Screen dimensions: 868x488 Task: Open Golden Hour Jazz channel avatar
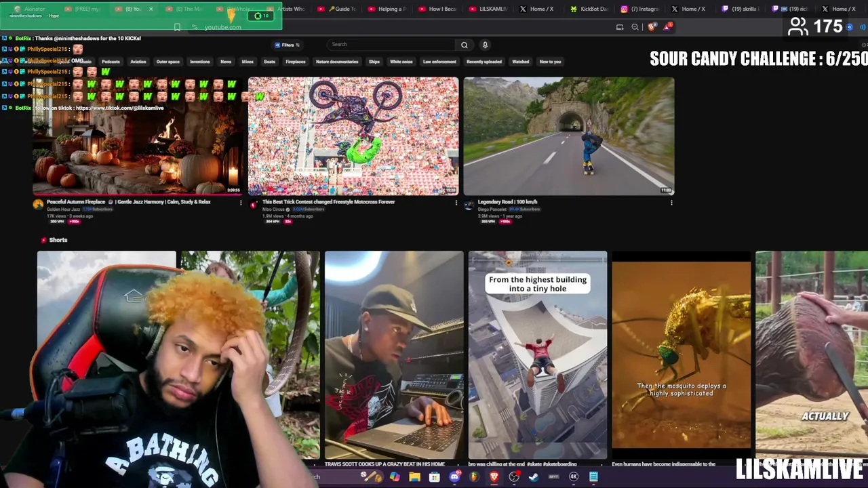tap(38, 204)
